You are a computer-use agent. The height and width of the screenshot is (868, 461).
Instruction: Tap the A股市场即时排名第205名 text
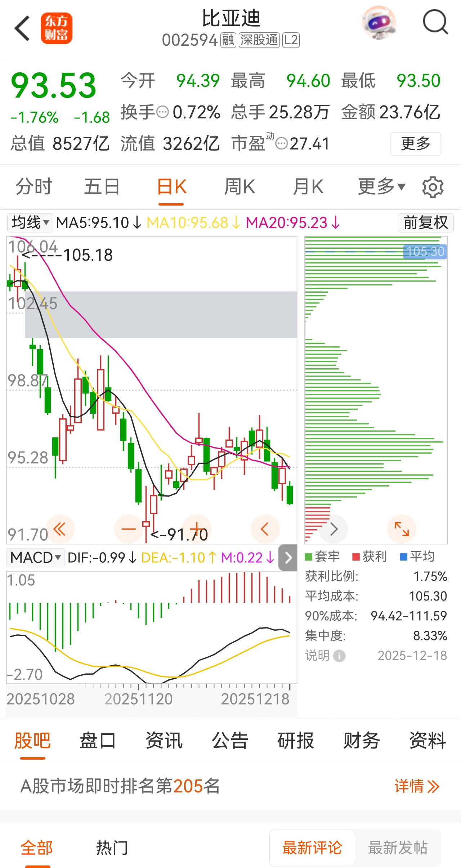[120, 786]
